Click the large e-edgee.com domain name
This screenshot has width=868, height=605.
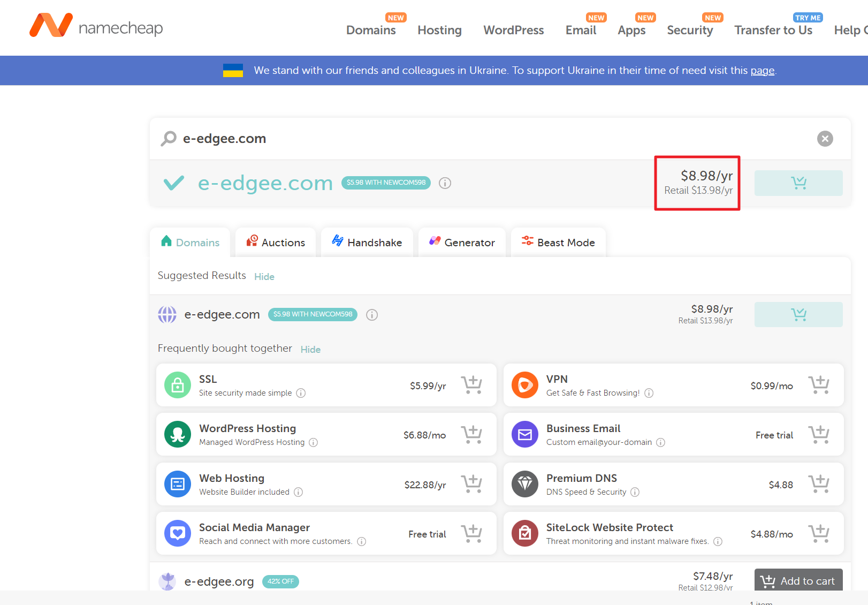click(x=265, y=183)
